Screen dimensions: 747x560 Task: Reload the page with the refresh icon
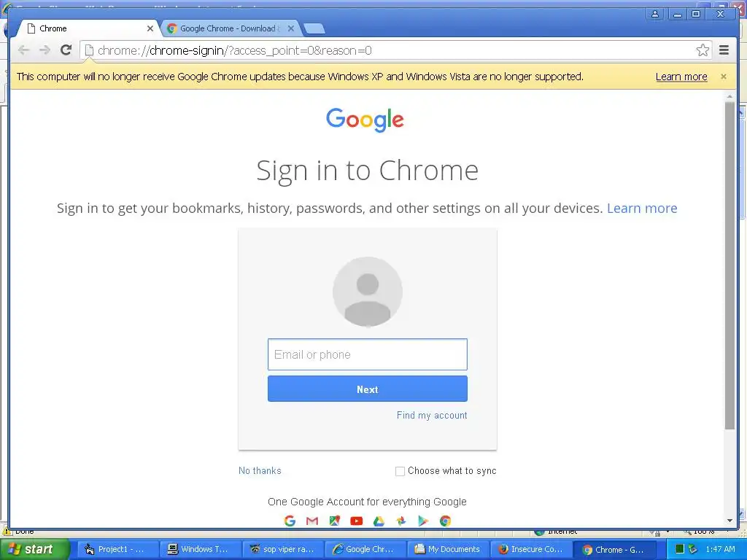66,50
